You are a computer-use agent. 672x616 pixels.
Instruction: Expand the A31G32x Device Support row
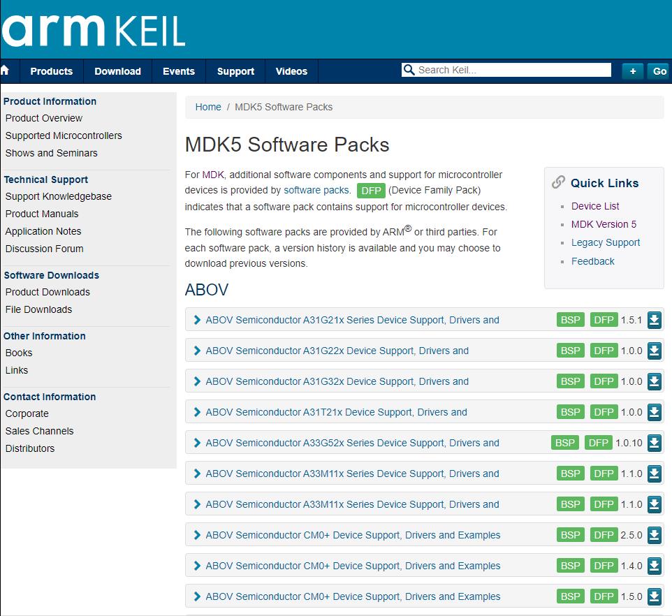tap(197, 381)
